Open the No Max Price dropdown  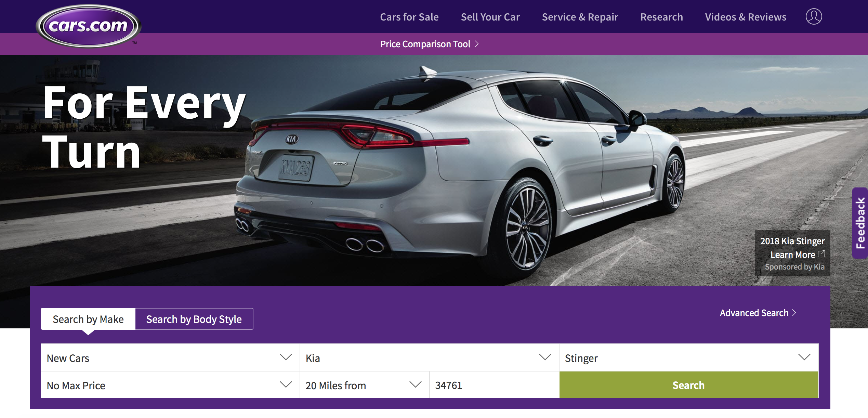point(170,385)
